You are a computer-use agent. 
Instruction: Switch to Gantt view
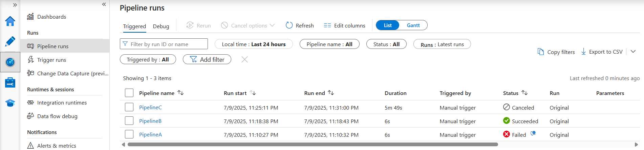[413, 25]
